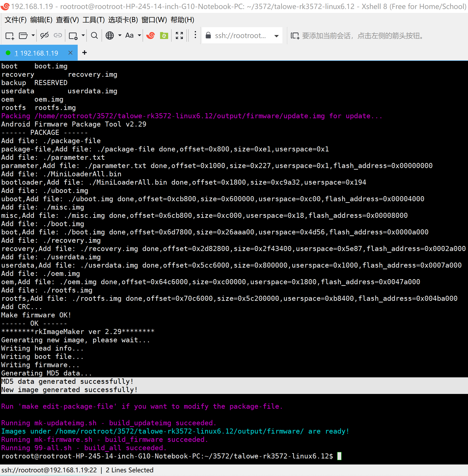
Task: Click add current session arrow icon
Action: click(295, 36)
